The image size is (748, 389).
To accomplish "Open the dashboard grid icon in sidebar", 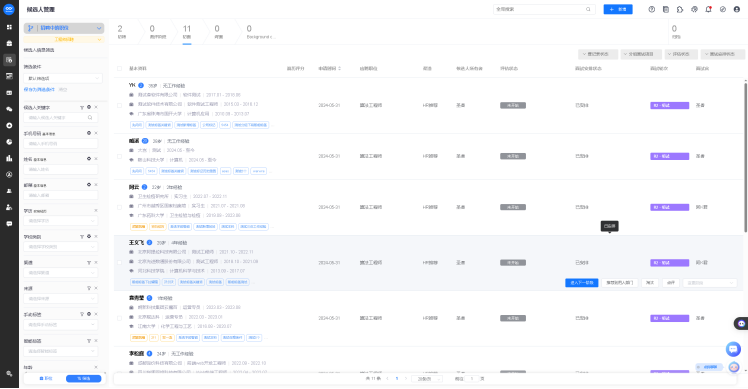I will pyautogui.click(x=9, y=27).
